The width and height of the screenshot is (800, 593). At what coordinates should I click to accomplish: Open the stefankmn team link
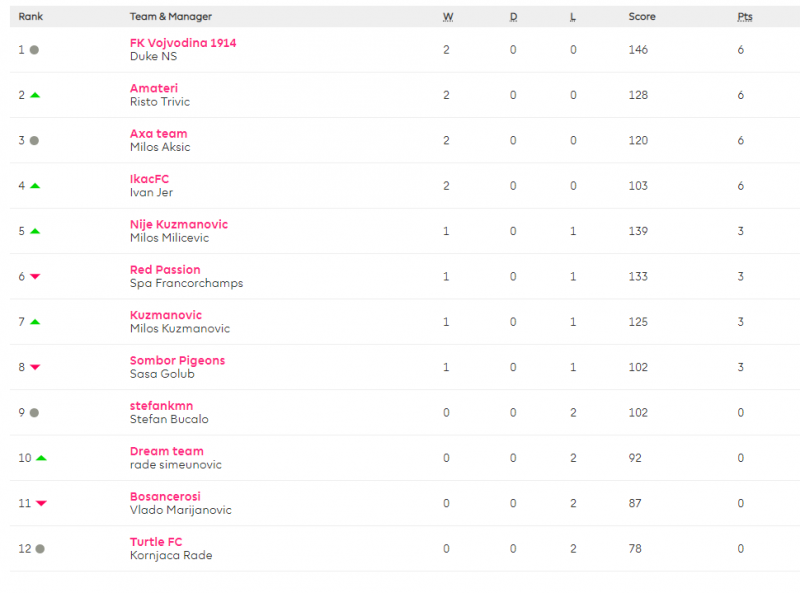(161, 406)
